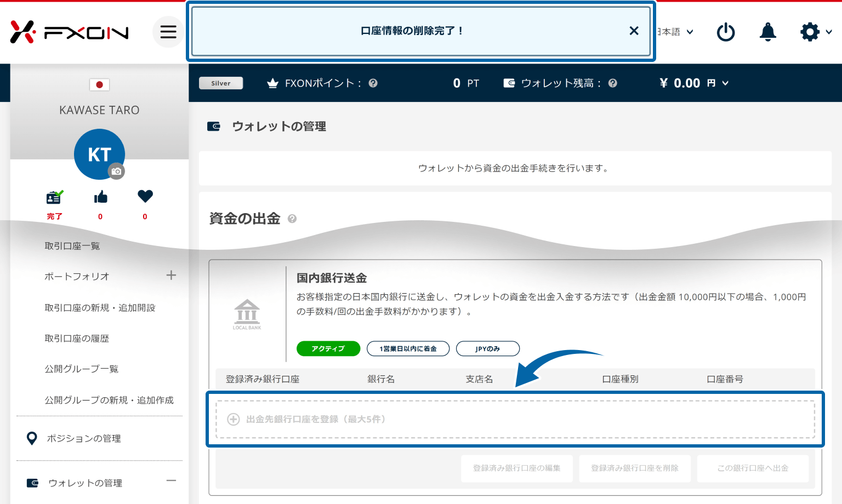
Task: Click the KAWASE TARO name
Action: (x=99, y=110)
